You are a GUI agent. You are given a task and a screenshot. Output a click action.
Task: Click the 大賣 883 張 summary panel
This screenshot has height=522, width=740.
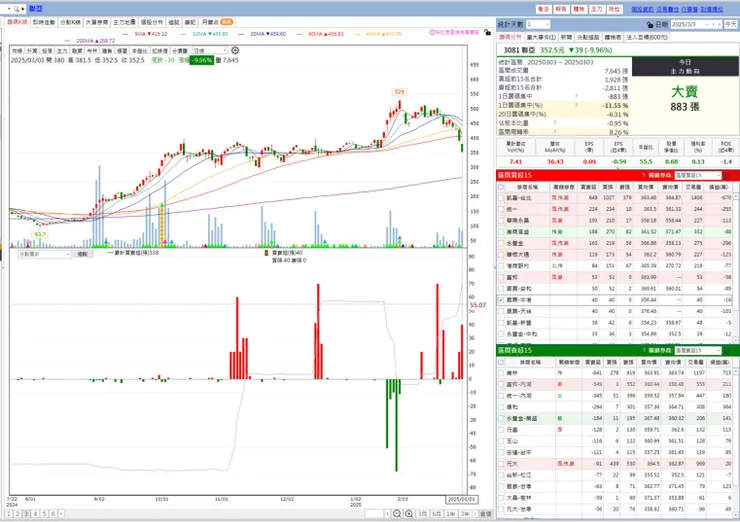(685, 105)
